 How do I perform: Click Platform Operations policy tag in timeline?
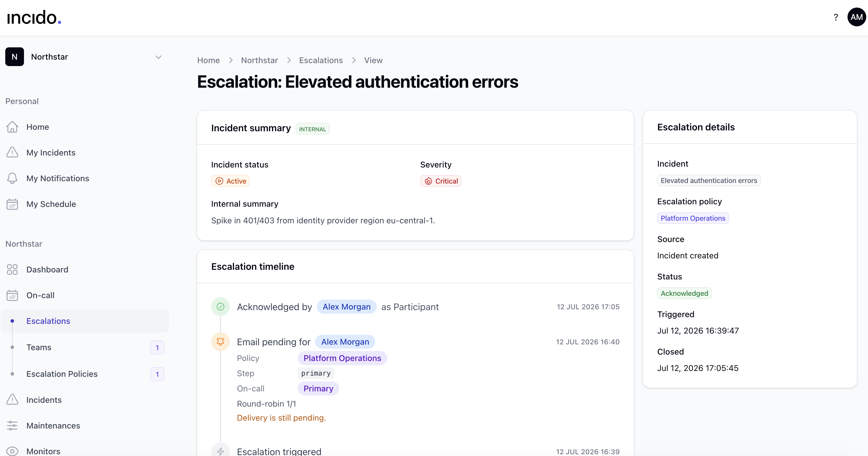tap(342, 358)
